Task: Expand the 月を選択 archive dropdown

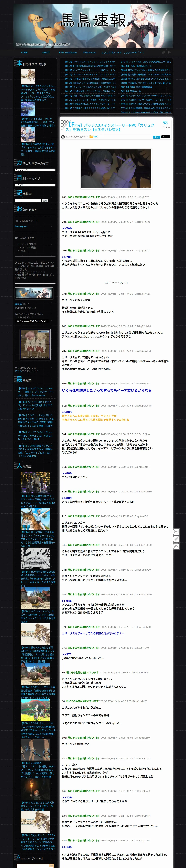Action: pyautogui.click(x=35, y=185)
